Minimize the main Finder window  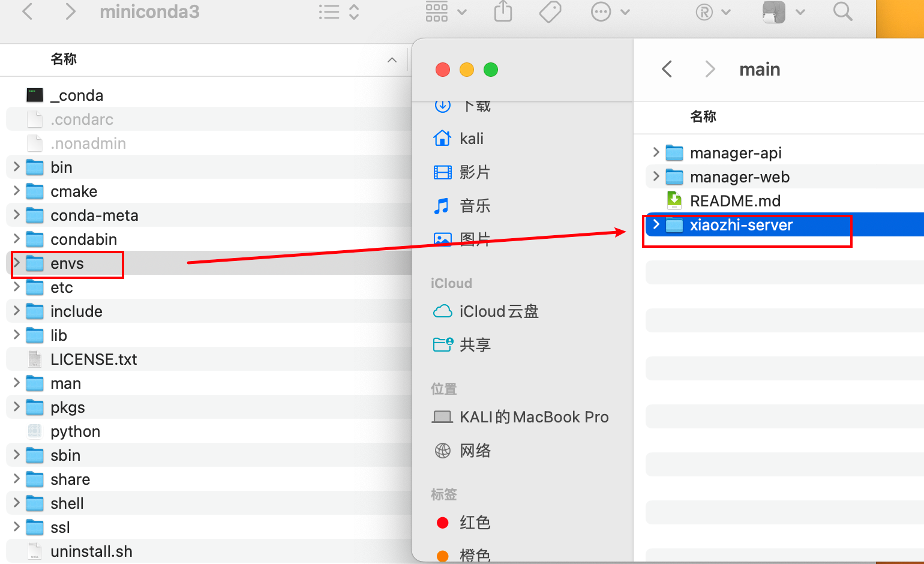click(467, 70)
